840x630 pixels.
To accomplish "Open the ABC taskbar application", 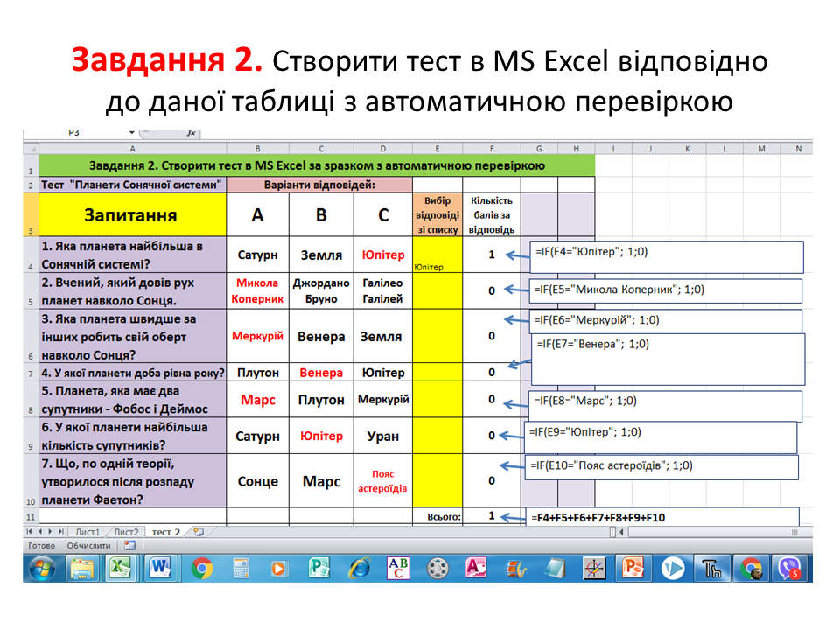I will point(398,569).
